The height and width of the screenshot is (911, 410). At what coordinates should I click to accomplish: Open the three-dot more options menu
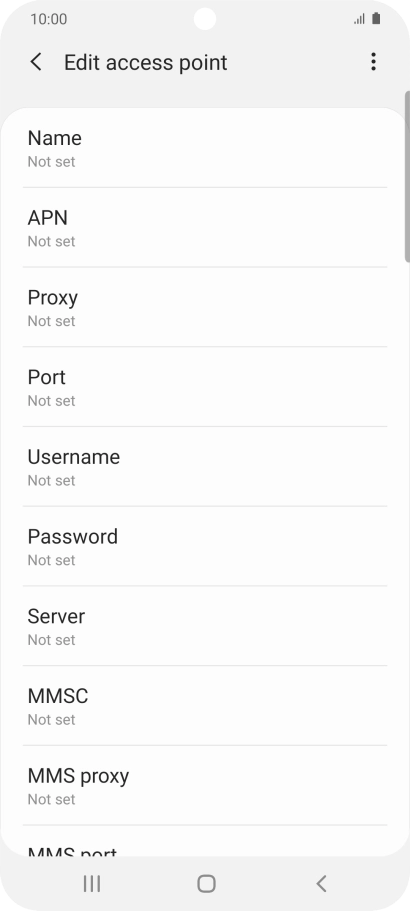373,62
